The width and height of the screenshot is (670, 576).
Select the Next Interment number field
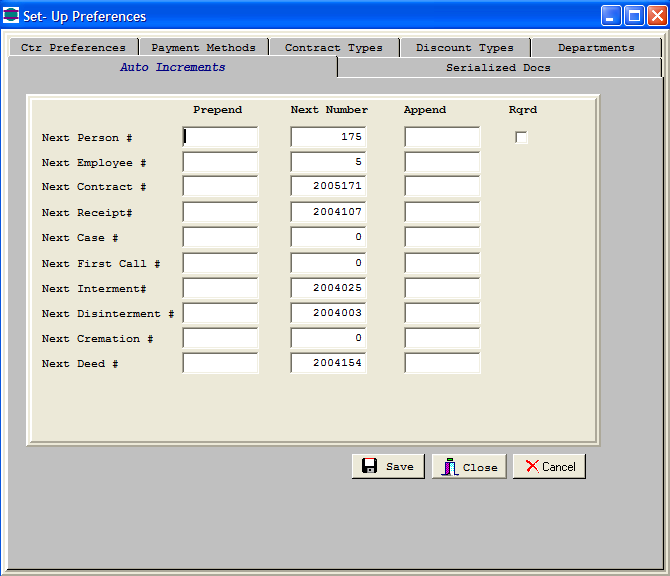pos(328,288)
